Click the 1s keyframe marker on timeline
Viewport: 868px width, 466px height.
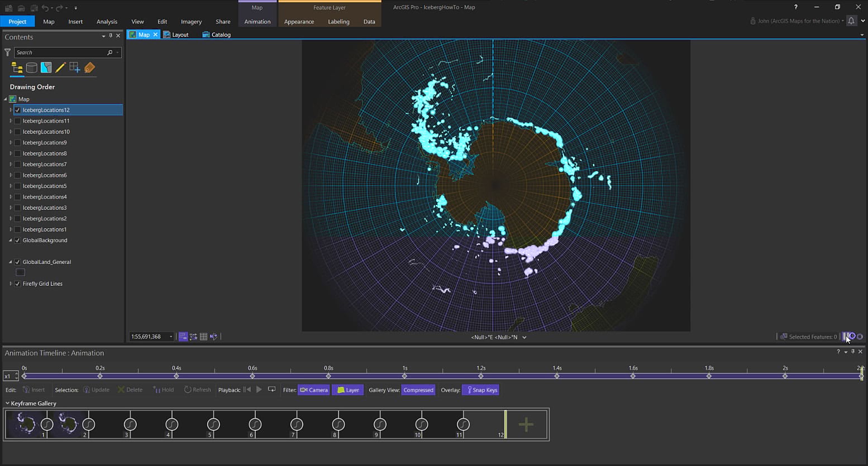(405, 376)
